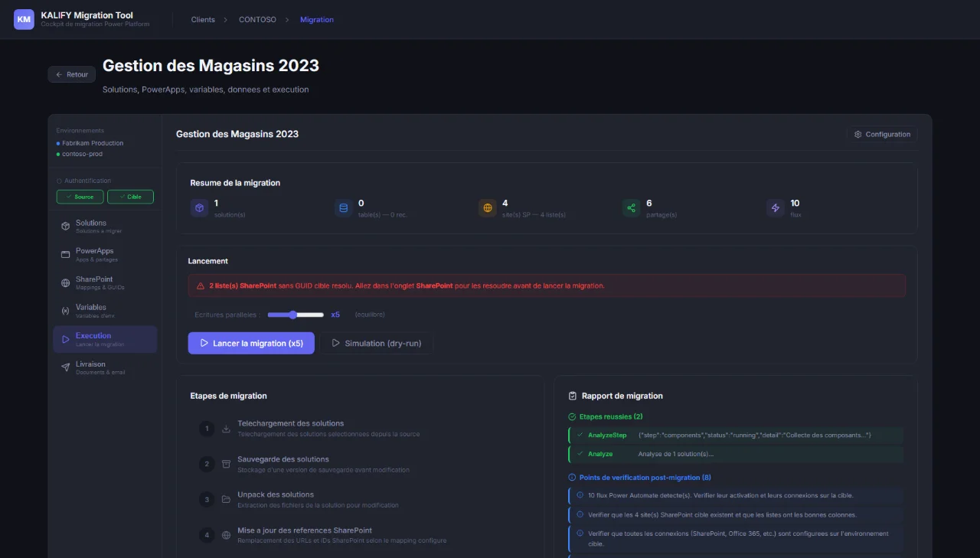This screenshot has height=558, width=980.
Task: Click the checkmark icon on AnalyzeStep row
Action: 580,435
